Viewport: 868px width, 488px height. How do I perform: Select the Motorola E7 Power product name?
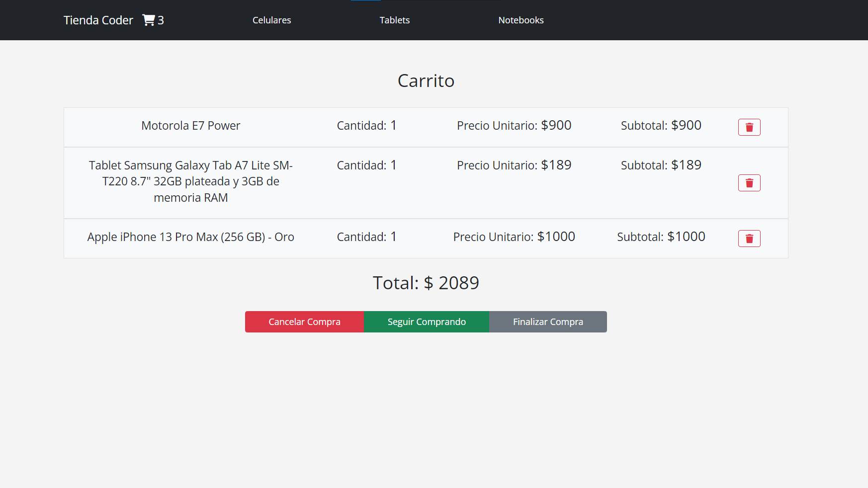190,126
